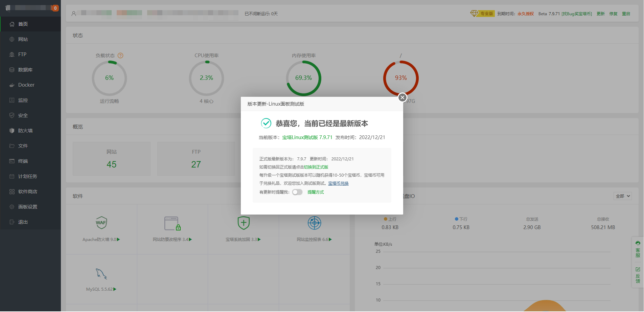
Task: Click the 监控 monitoring icon
Action: [12, 100]
